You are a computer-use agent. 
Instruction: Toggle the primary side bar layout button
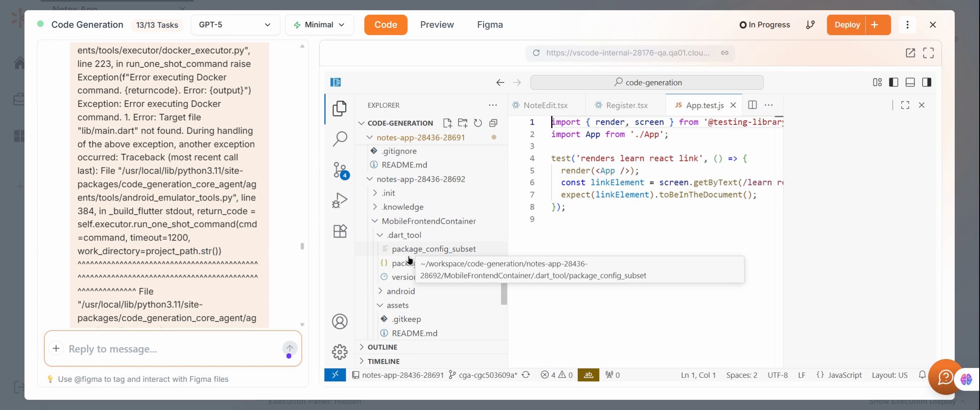coord(893,82)
